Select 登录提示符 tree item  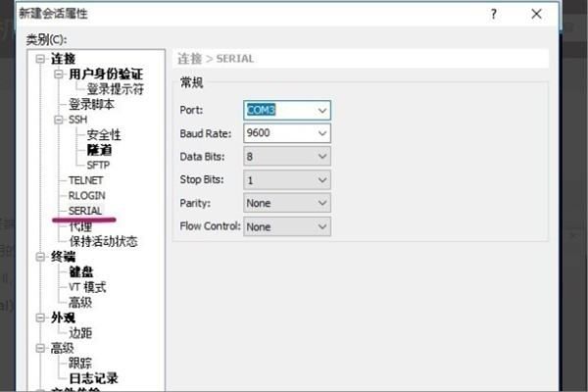(115, 89)
